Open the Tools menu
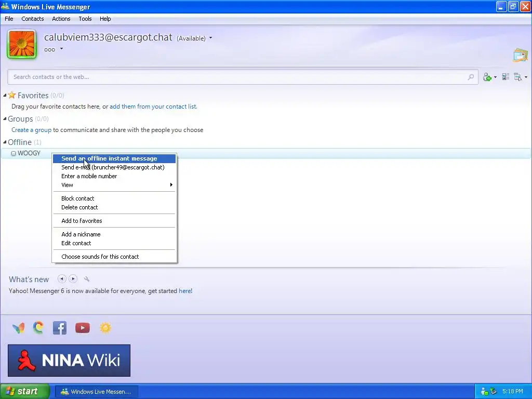532x399 pixels. point(85,19)
